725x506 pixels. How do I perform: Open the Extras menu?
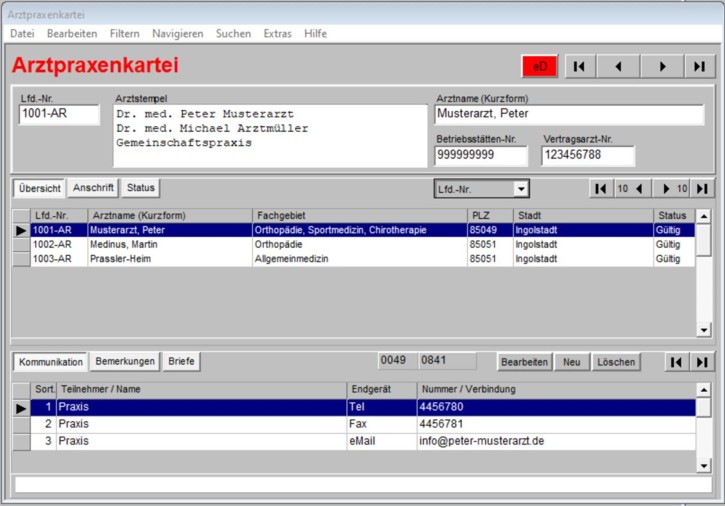click(x=277, y=33)
